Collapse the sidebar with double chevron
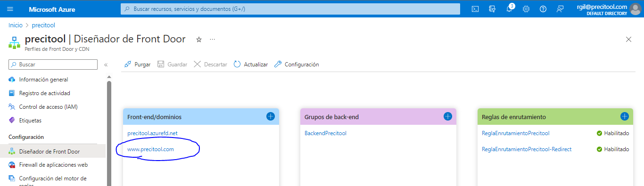The image size is (644, 186). point(106,65)
